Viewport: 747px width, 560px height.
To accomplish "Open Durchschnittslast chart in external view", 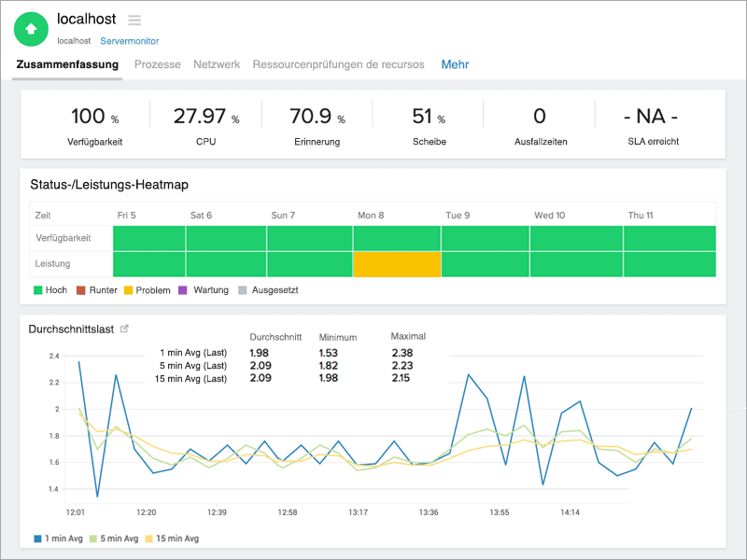I will (x=124, y=329).
